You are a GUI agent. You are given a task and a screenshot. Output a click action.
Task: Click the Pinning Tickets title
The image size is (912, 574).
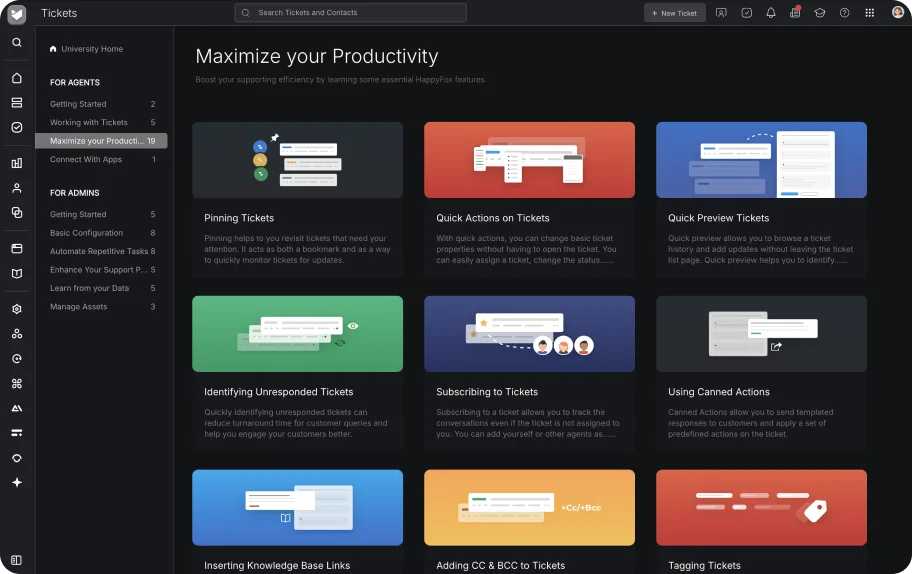click(239, 218)
